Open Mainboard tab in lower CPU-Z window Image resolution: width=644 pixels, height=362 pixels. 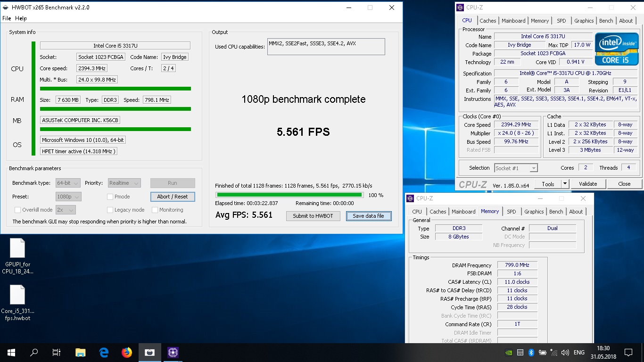[x=463, y=212]
